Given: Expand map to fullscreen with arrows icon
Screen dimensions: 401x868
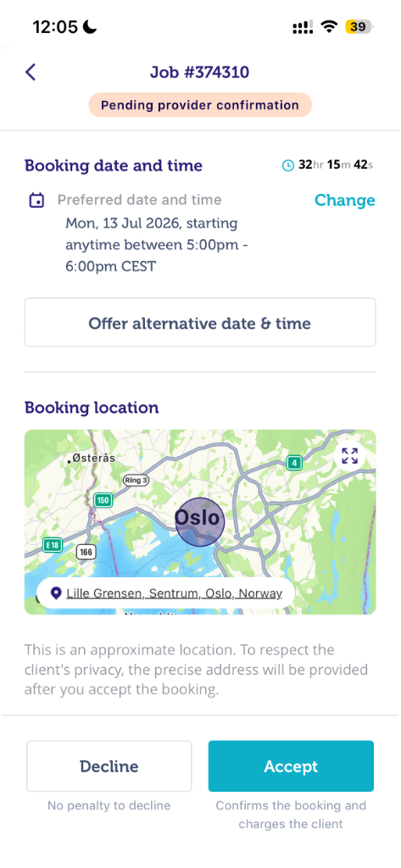Looking at the screenshot, I should coord(349,456).
